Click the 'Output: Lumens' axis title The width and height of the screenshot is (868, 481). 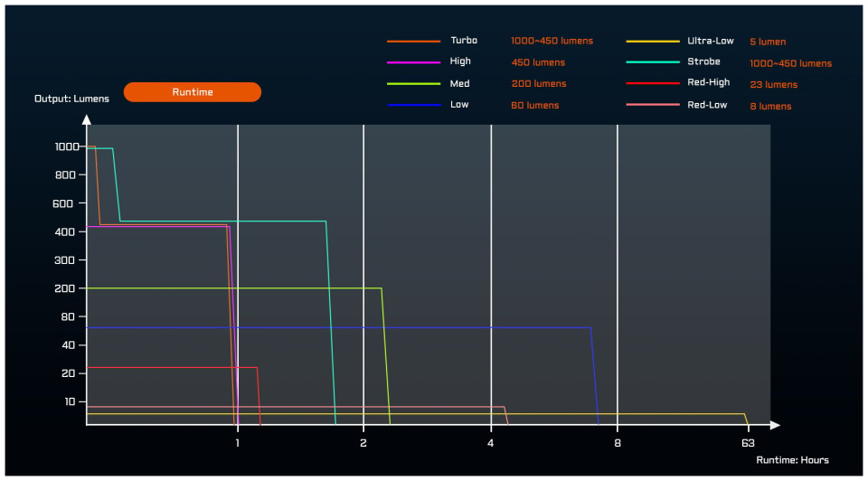click(x=71, y=99)
